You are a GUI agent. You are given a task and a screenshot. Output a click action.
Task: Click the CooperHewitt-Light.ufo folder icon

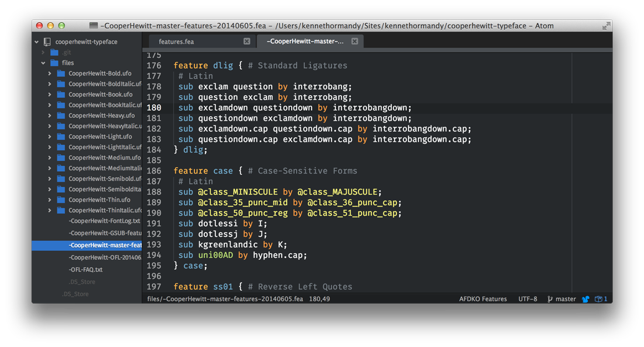pos(61,137)
